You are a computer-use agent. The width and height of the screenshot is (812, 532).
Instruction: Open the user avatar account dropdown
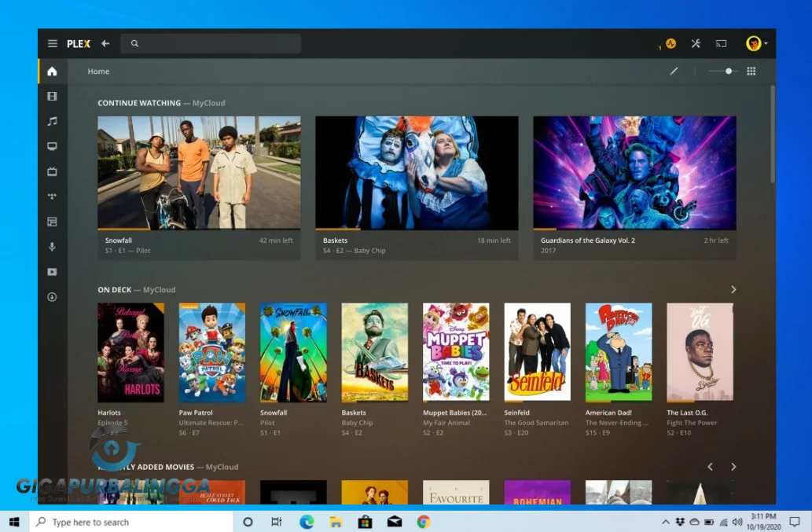tap(756, 43)
